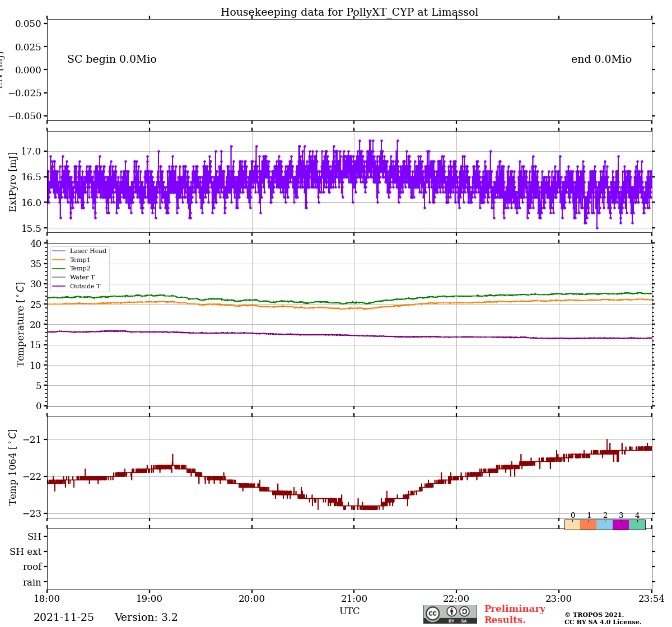Click the −23 tick on the Temp 1064 axis
The height and width of the screenshot is (627, 672).
pyautogui.click(x=32, y=513)
